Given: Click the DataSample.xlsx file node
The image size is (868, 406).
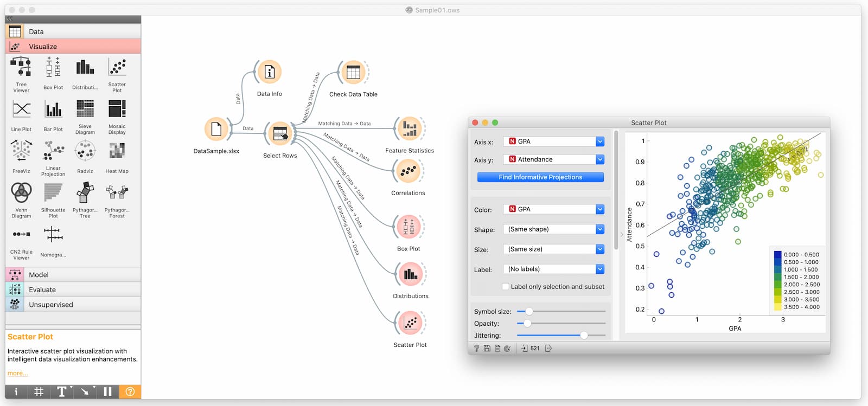Looking at the screenshot, I should (216, 129).
